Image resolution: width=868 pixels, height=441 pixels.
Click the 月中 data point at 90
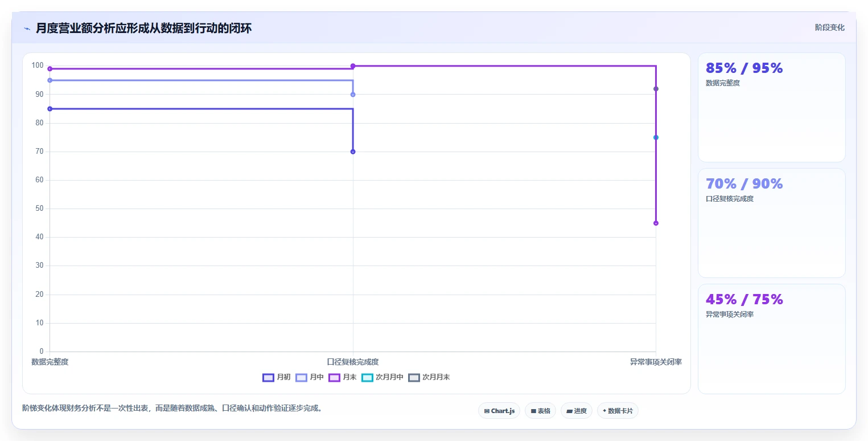point(353,95)
